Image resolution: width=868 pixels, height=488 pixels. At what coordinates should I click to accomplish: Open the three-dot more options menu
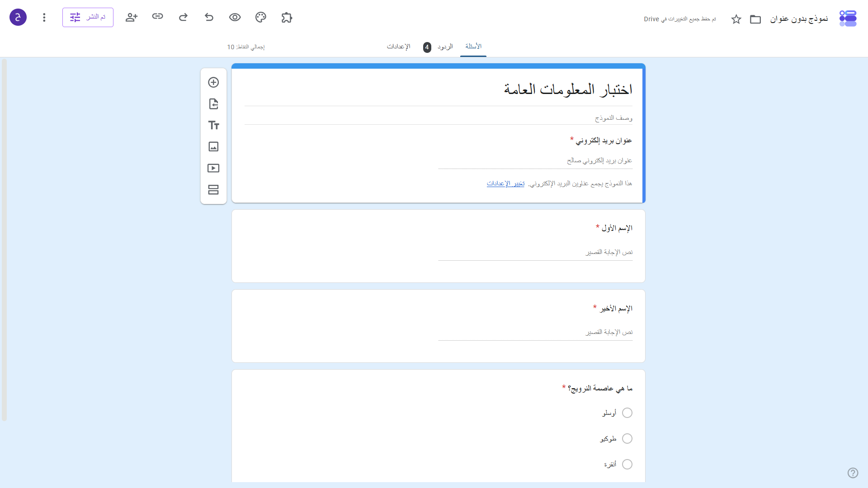(44, 17)
